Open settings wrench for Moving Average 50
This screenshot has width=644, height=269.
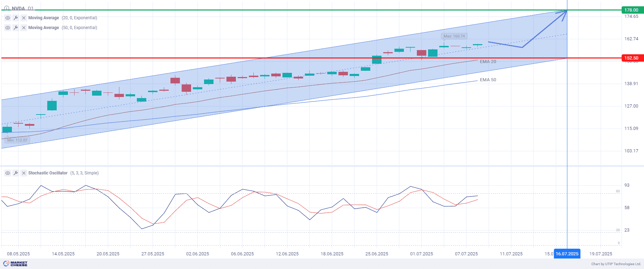click(x=16, y=28)
